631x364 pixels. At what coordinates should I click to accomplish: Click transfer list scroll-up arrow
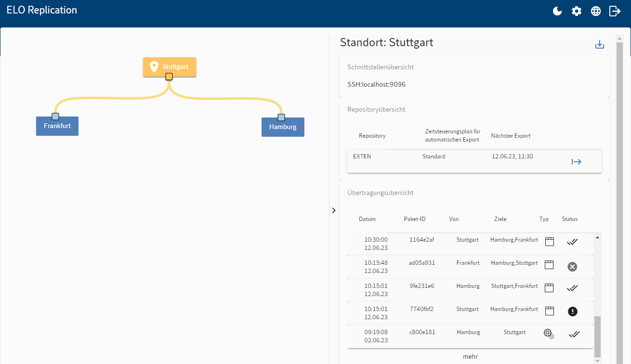coord(598,237)
